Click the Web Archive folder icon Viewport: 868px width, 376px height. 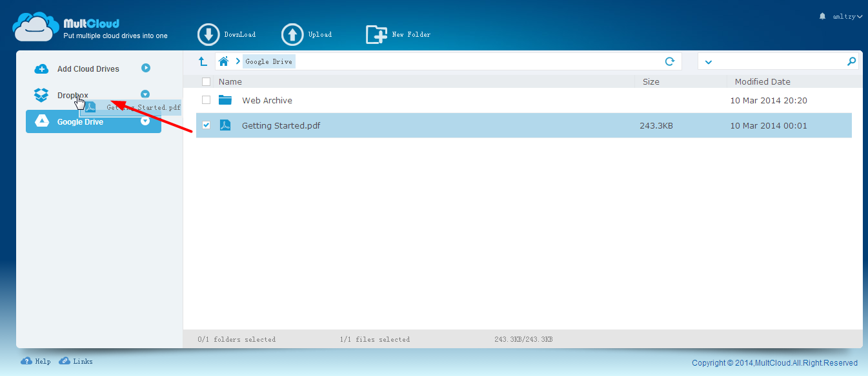tap(225, 100)
